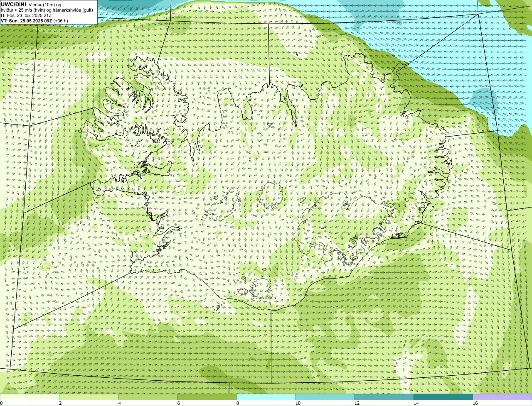Click the 0–2 m/s cream legend swatch
532x406 pixels.
tap(30, 397)
